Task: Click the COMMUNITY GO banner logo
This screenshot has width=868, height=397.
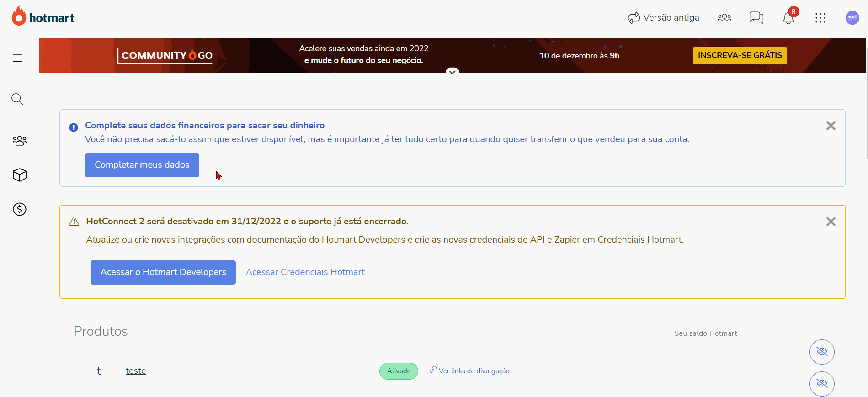Action: pyautogui.click(x=165, y=55)
